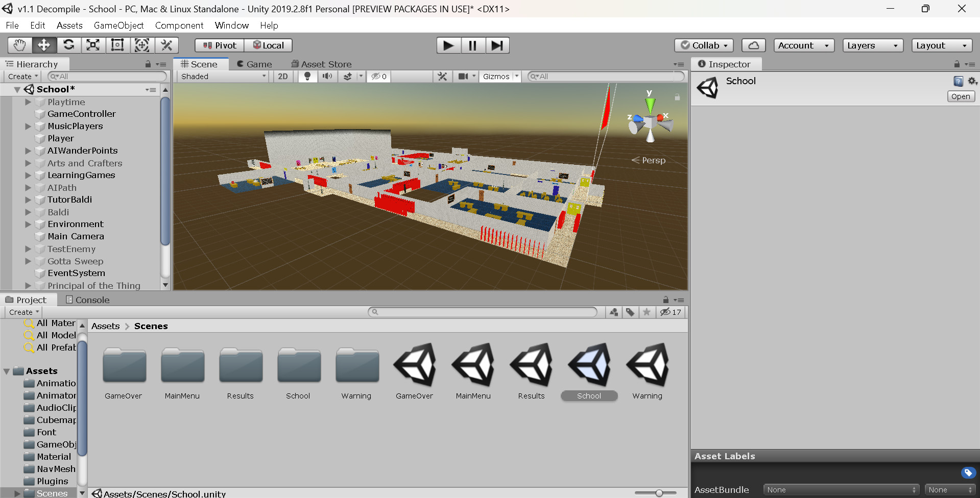This screenshot has width=980, height=498.
Task: Toggle scene audio on or off
Action: (x=327, y=76)
